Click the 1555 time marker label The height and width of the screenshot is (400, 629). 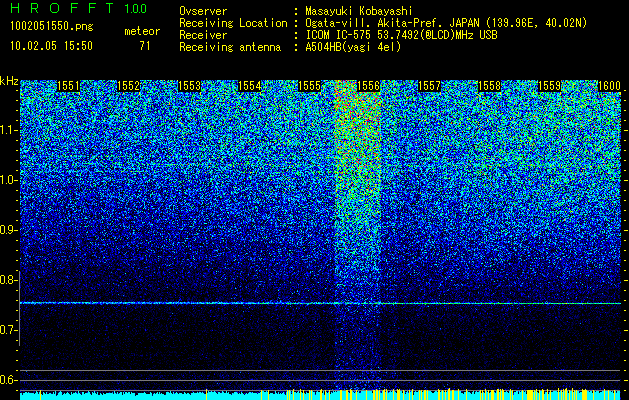(x=310, y=86)
